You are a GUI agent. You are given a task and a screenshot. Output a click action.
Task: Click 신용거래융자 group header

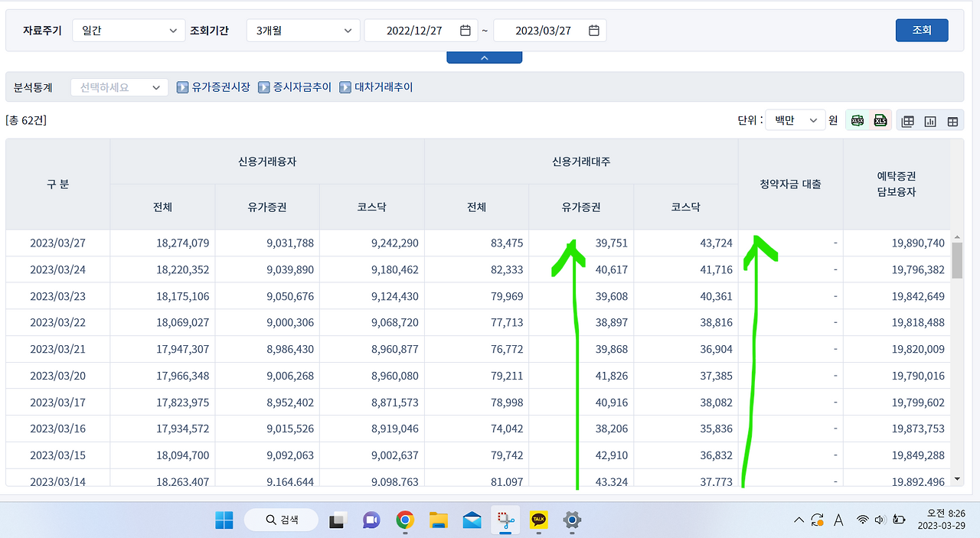(x=267, y=161)
